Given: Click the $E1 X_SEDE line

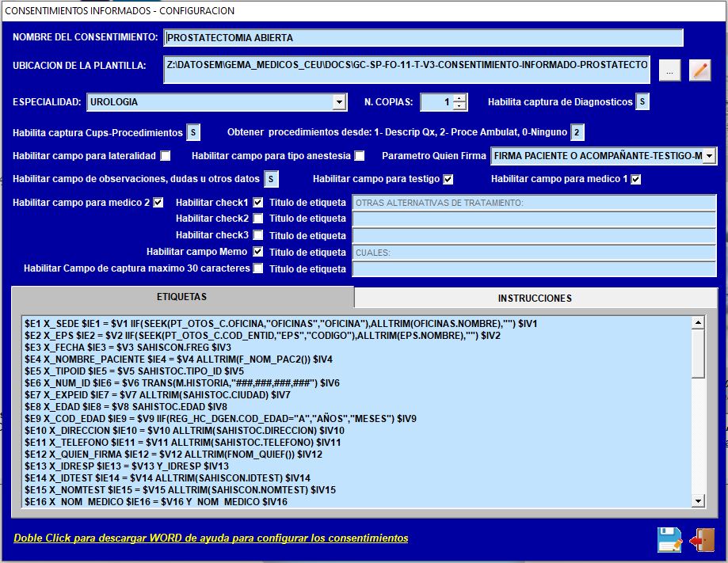Looking at the screenshot, I should 281,324.
